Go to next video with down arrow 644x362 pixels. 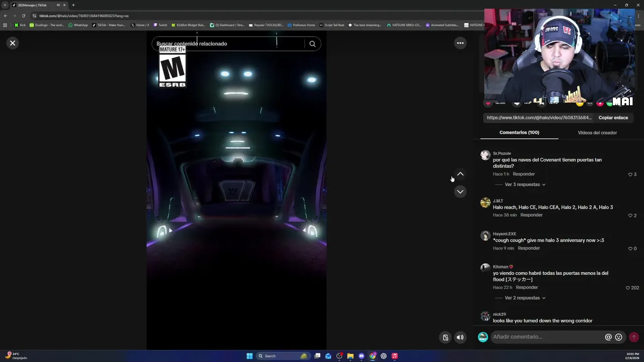460,192
